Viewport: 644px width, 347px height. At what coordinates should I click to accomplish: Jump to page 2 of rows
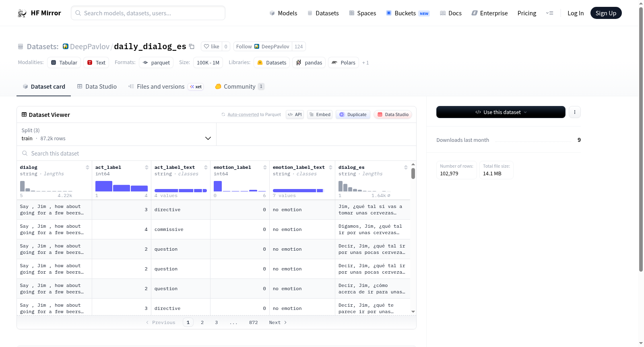coord(202,322)
